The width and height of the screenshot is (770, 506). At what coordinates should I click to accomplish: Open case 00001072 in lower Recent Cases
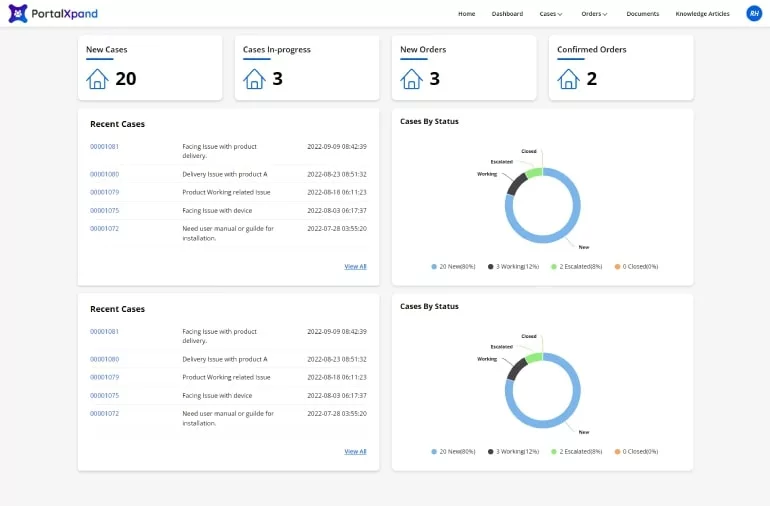pos(104,414)
